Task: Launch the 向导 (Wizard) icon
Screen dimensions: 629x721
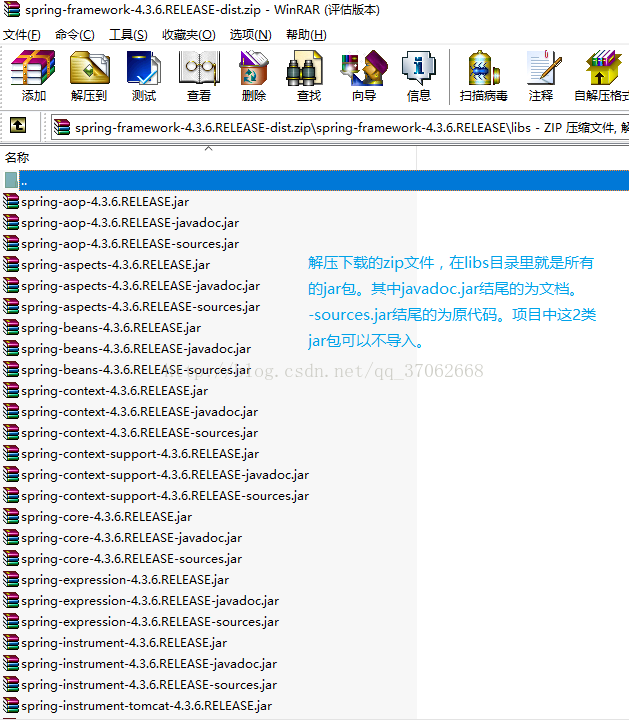Action: [x=364, y=68]
